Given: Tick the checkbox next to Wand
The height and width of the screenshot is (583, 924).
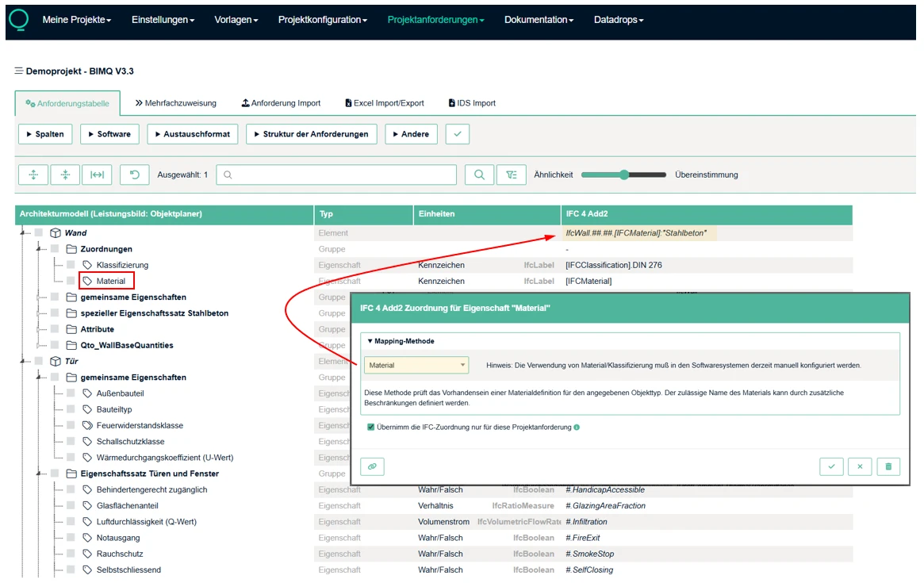Looking at the screenshot, I should tap(39, 233).
